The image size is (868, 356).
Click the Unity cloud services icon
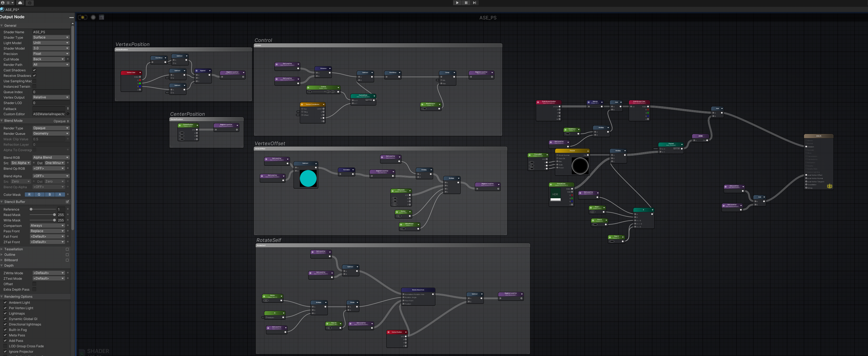click(x=20, y=3)
